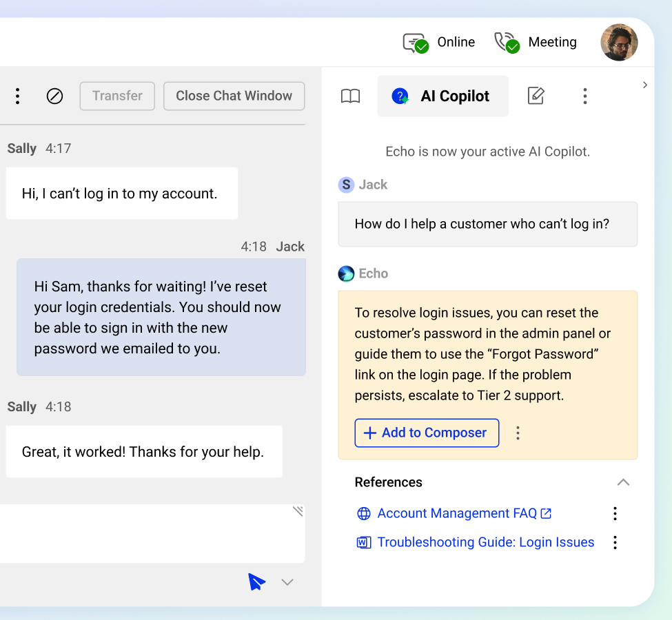
Task: Click the block user circle-slash icon
Action: click(x=54, y=96)
